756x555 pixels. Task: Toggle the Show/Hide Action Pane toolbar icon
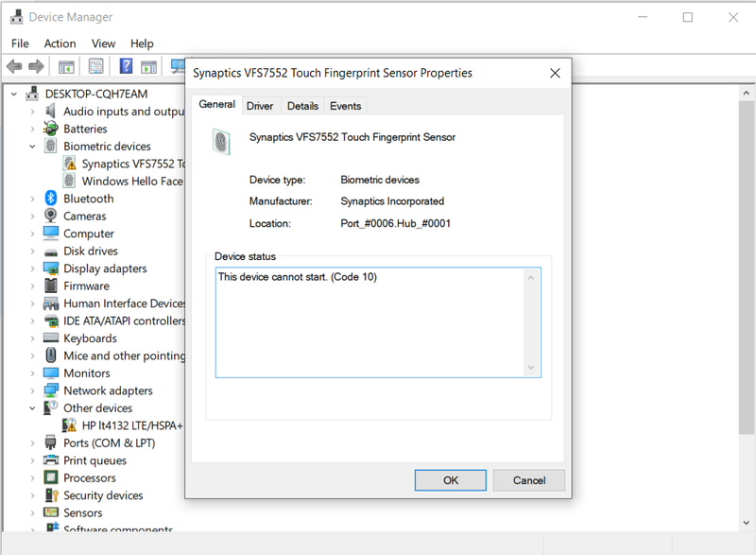click(x=149, y=66)
